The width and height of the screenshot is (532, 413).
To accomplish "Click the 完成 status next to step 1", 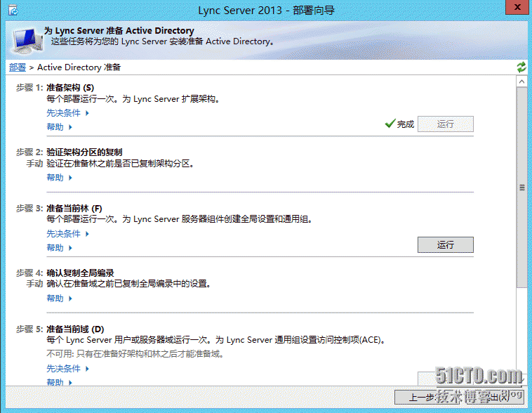I will point(406,124).
